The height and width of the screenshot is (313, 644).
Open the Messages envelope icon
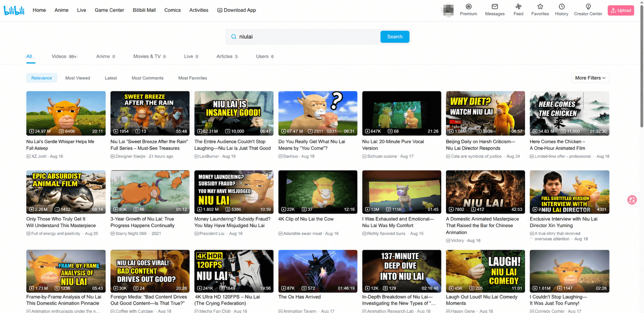pos(495,6)
